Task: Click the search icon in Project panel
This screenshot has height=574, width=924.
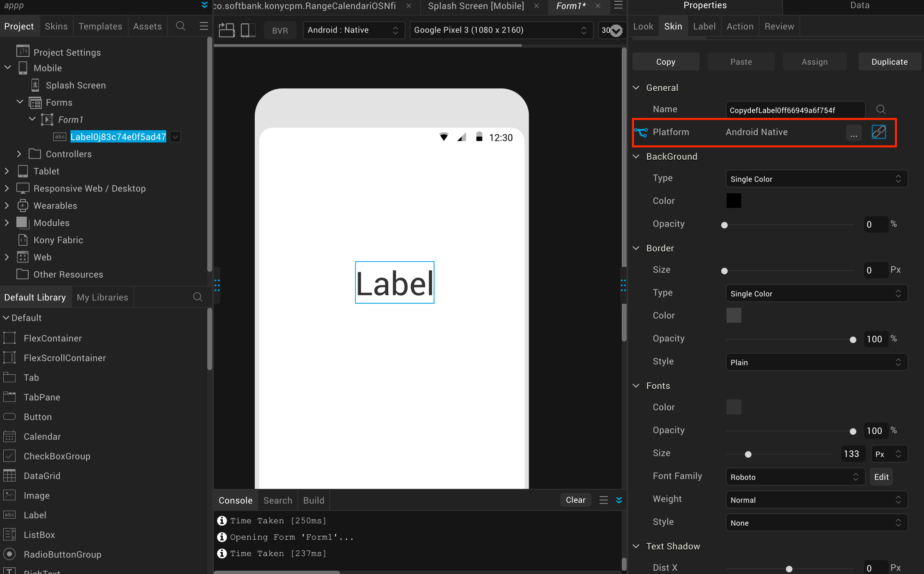Action: click(x=180, y=26)
